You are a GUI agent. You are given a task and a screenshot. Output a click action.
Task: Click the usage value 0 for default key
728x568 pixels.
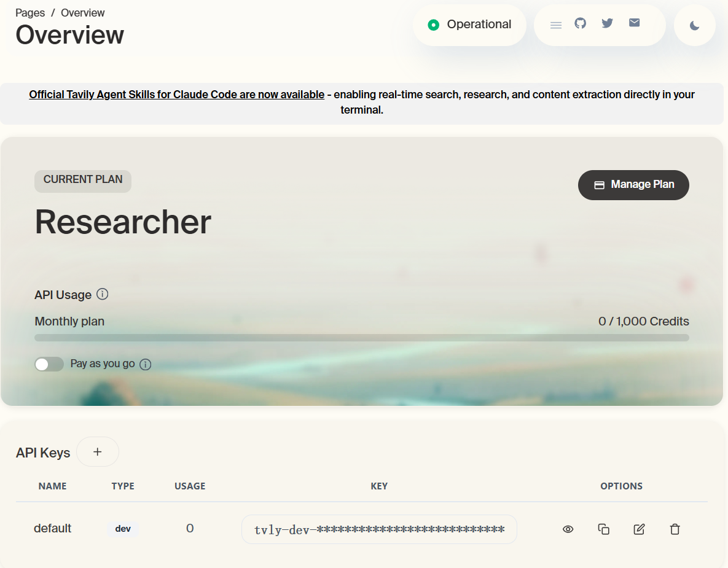pyautogui.click(x=190, y=529)
